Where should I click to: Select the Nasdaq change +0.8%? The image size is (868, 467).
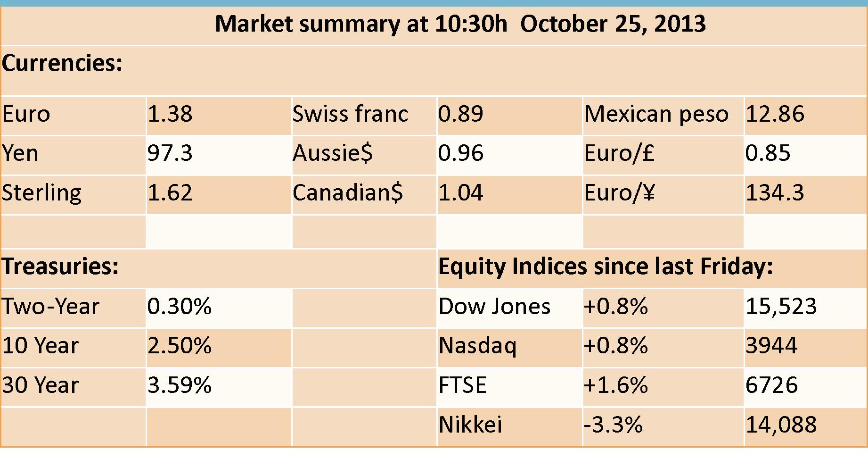[x=616, y=346]
